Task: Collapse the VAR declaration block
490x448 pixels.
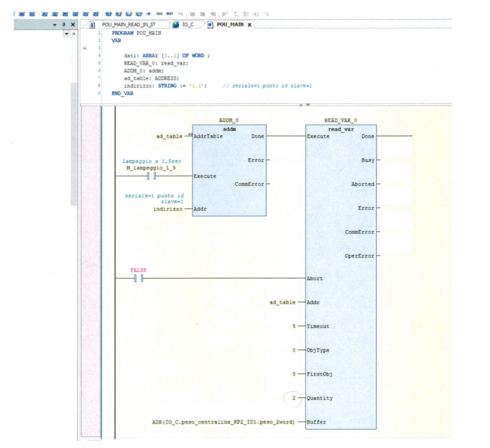Action: (84, 48)
